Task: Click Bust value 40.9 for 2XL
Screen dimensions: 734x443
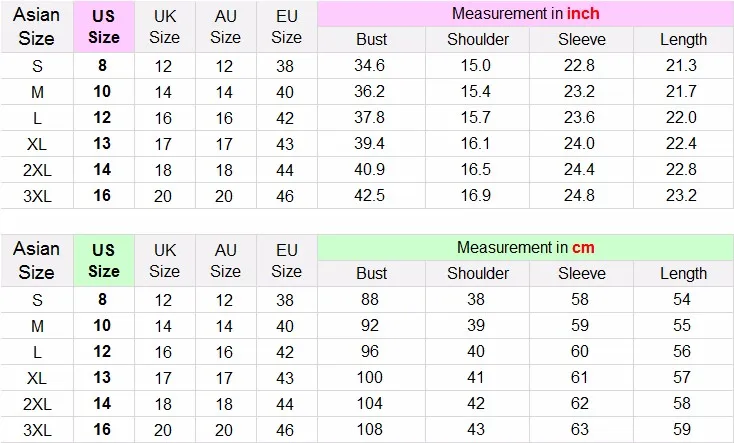Action: coord(369,170)
